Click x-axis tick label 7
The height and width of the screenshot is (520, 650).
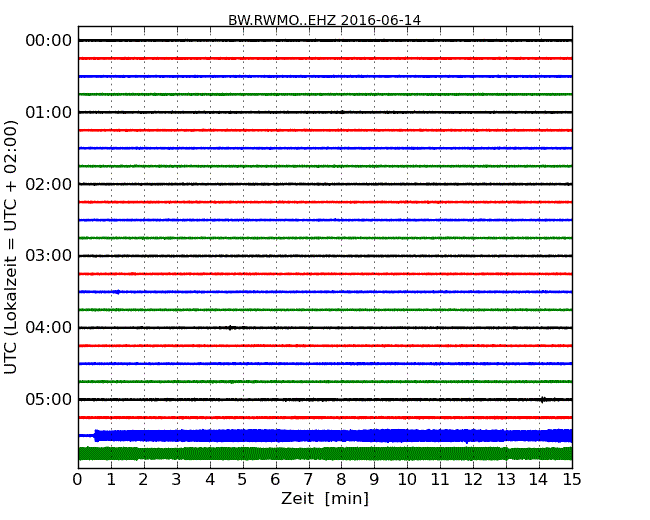308,480
